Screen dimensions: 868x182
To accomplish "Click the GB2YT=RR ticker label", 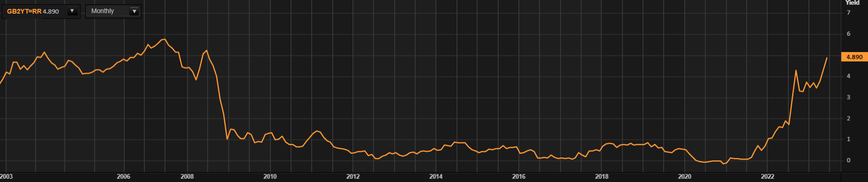I will click(x=24, y=11).
